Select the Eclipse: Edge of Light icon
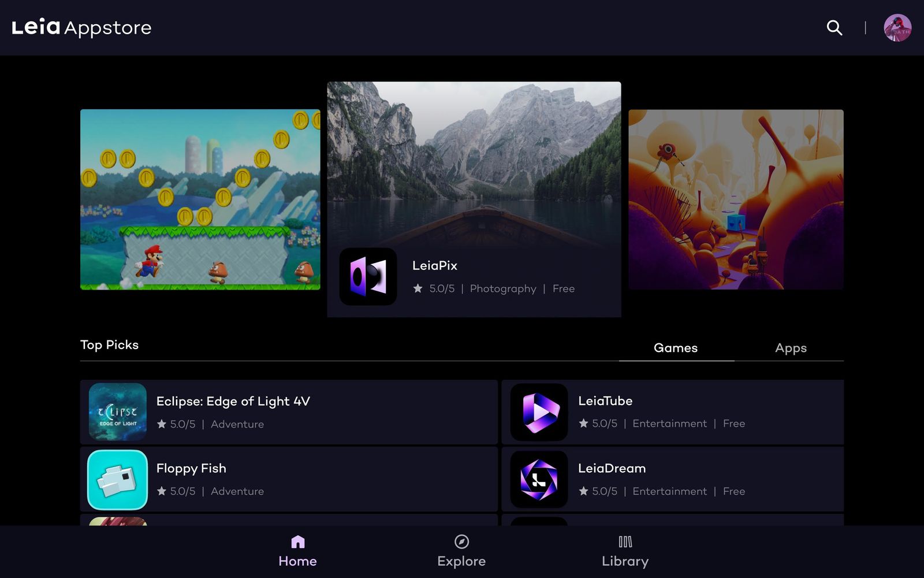The height and width of the screenshot is (578, 924). pos(118,412)
